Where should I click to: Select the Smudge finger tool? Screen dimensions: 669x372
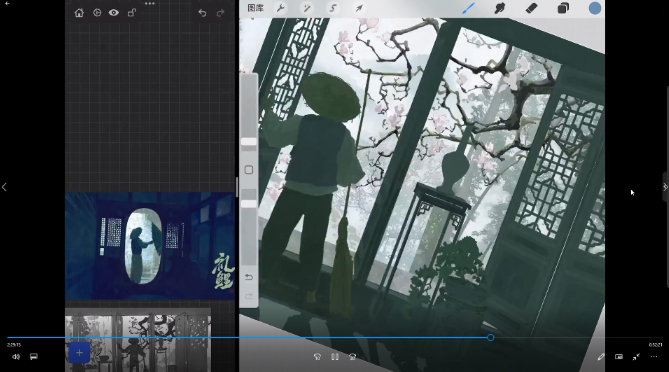[500, 8]
